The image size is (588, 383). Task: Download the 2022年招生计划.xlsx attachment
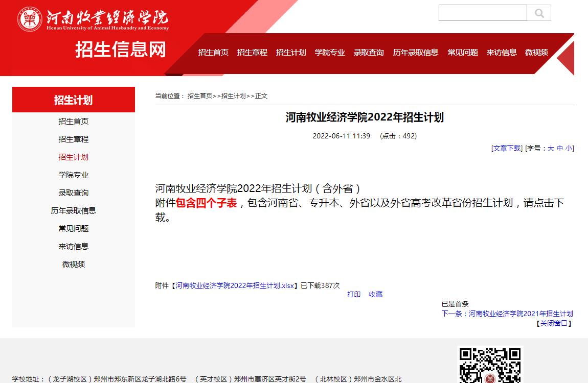(x=235, y=286)
